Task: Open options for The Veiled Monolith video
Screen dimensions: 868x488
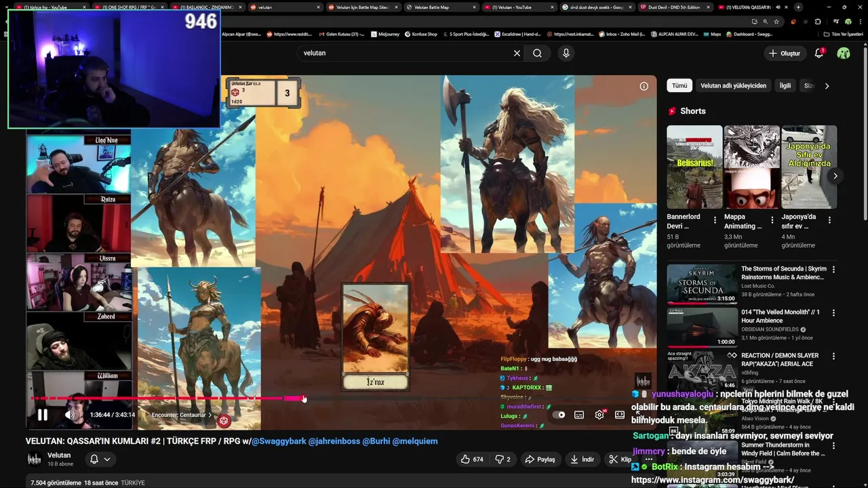Action: 833,313
